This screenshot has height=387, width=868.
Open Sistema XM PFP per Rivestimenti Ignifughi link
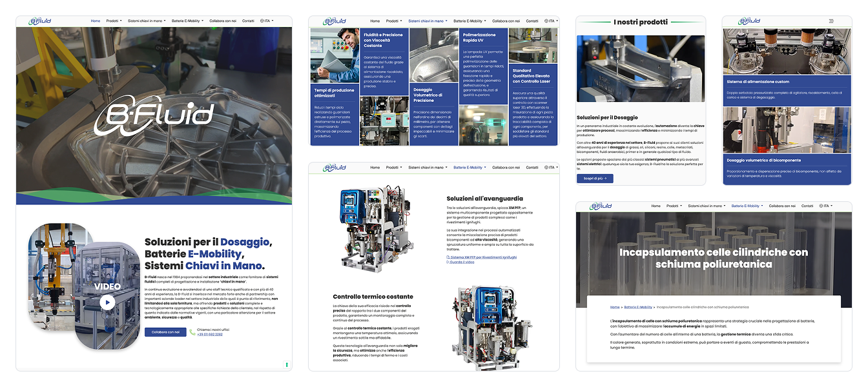482,257
